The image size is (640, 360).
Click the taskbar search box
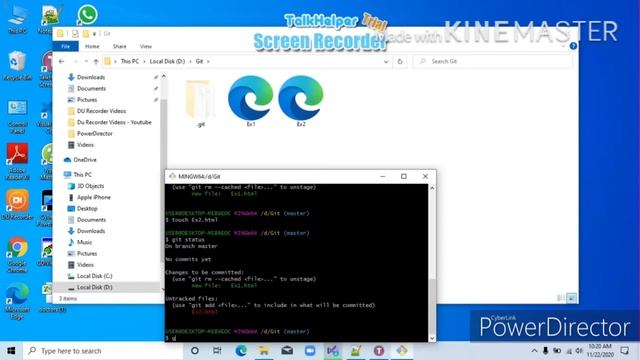click(x=103, y=351)
